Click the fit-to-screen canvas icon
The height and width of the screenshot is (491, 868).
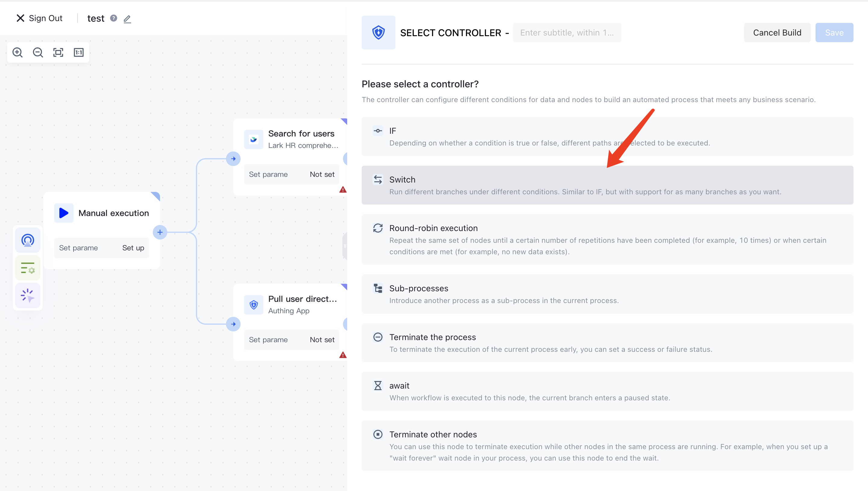coord(58,52)
